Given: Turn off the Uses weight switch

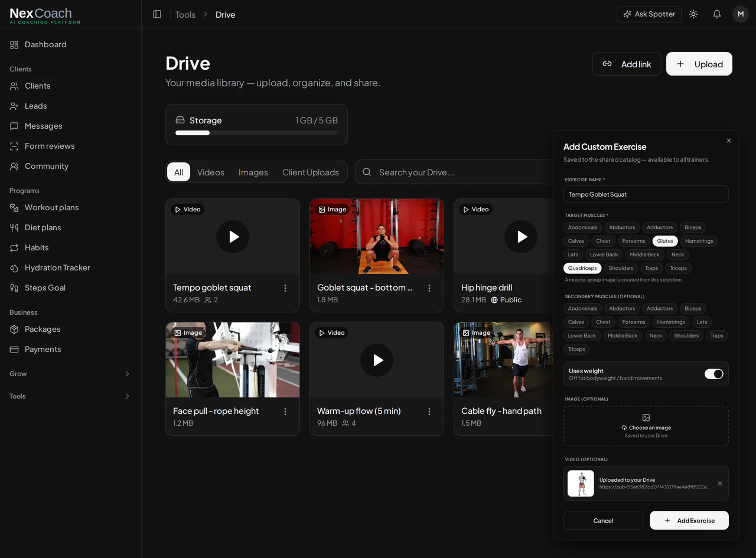Looking at the screenshot, I should (714, 374).
